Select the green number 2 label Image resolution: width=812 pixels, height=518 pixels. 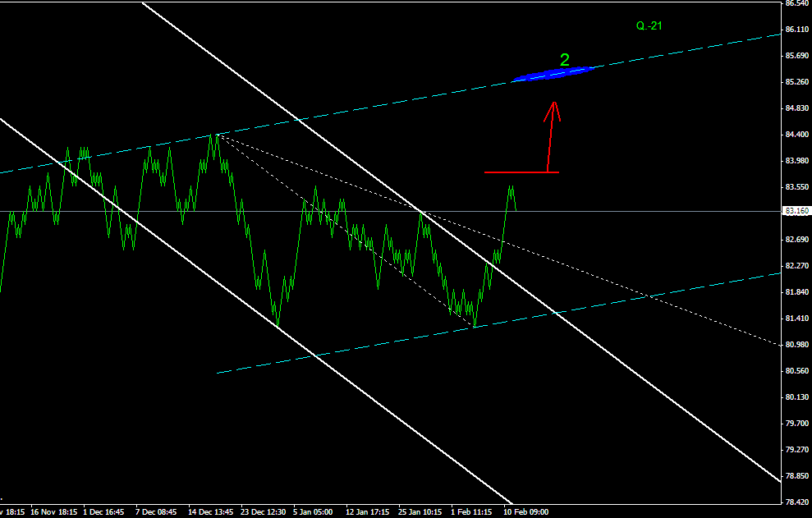point(565,60)
